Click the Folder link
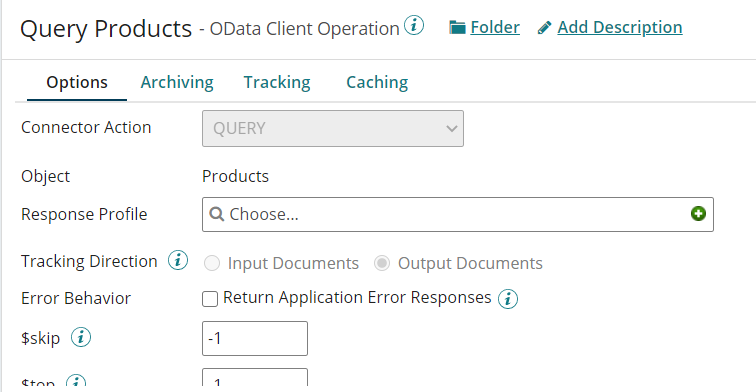Viewport: 756px width, 392px height. click(x=495, y=27)
